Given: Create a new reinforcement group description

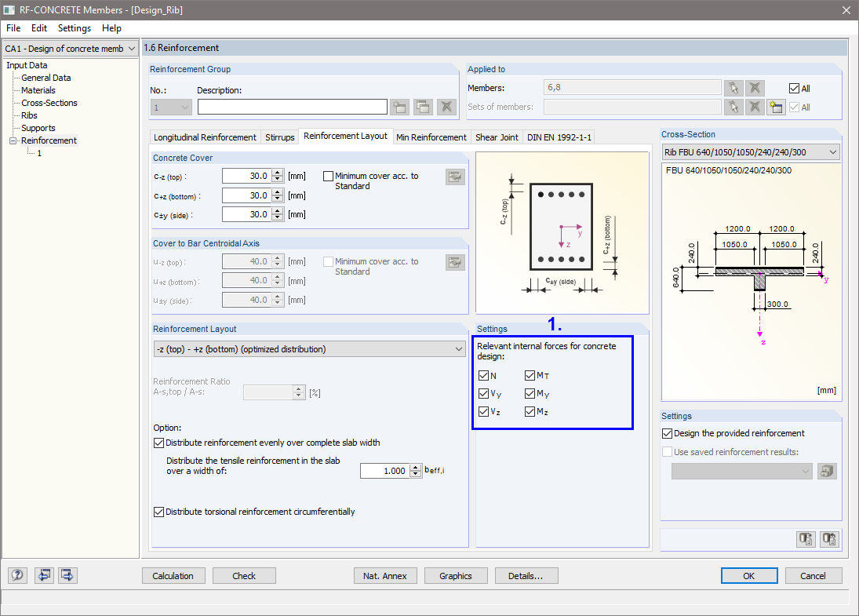Looking at the screenshot, I should (399, 106).
